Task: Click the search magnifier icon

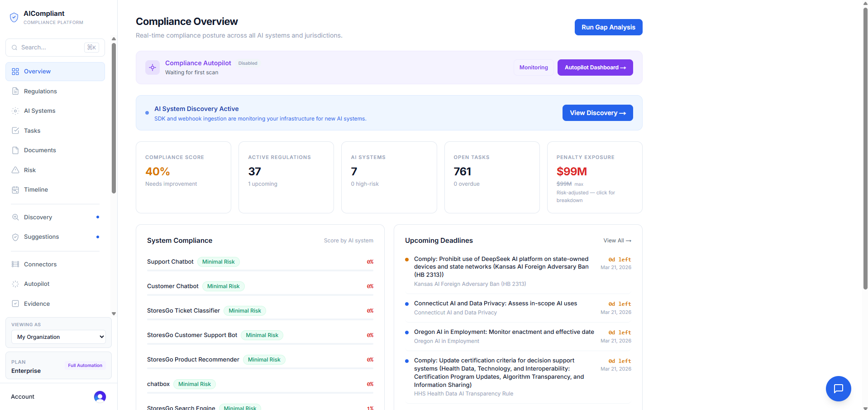Action: pos(15,48)
